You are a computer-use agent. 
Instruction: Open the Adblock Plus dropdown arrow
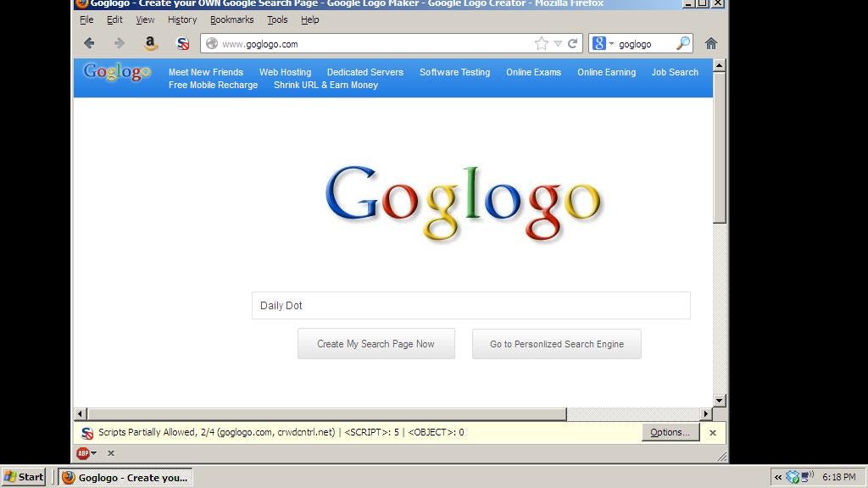coord(93,453)
